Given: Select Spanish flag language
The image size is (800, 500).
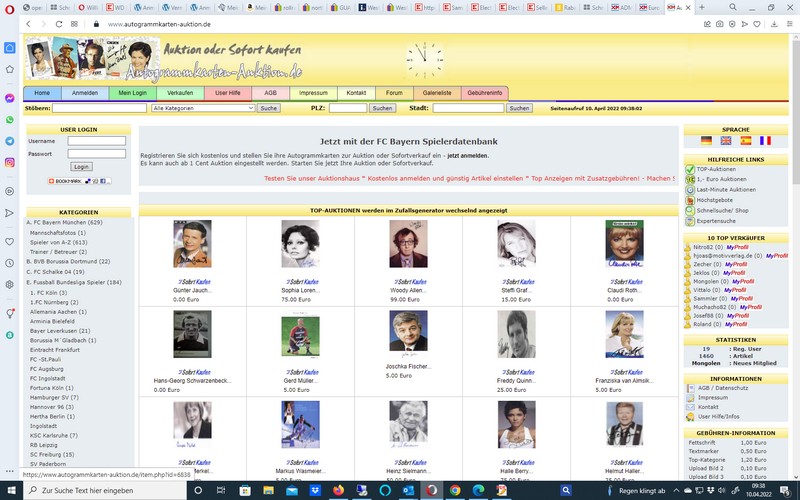Looking at the screenshot, I should [745, 140].
